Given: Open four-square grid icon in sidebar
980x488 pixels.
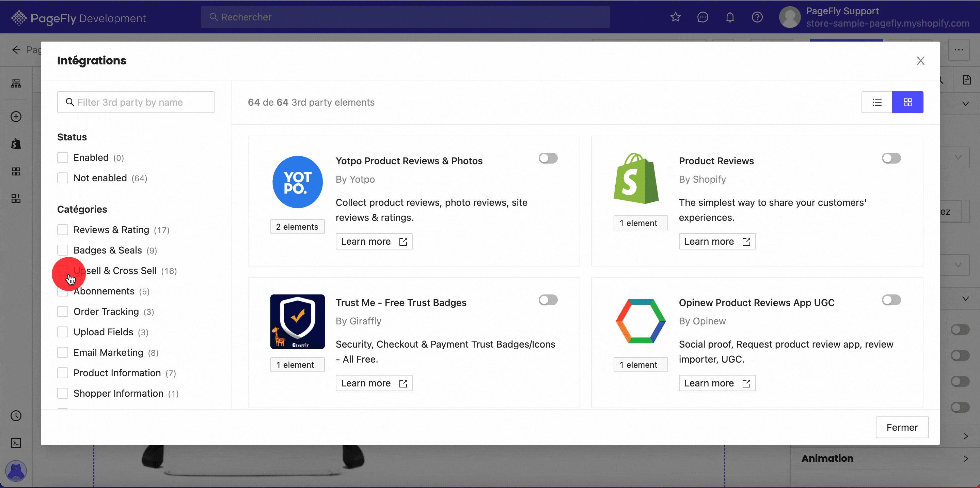Looking at the screenshot, I should [16, 171].
